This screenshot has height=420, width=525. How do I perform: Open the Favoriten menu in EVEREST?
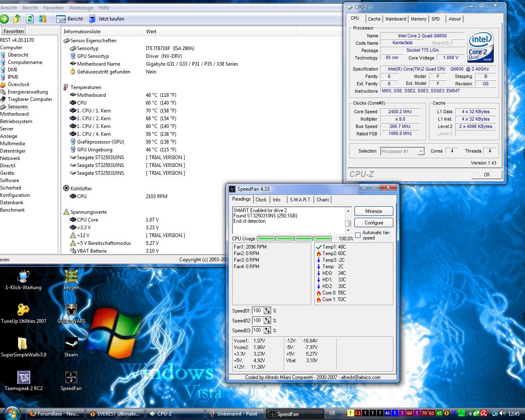click(x=53, y=7)
